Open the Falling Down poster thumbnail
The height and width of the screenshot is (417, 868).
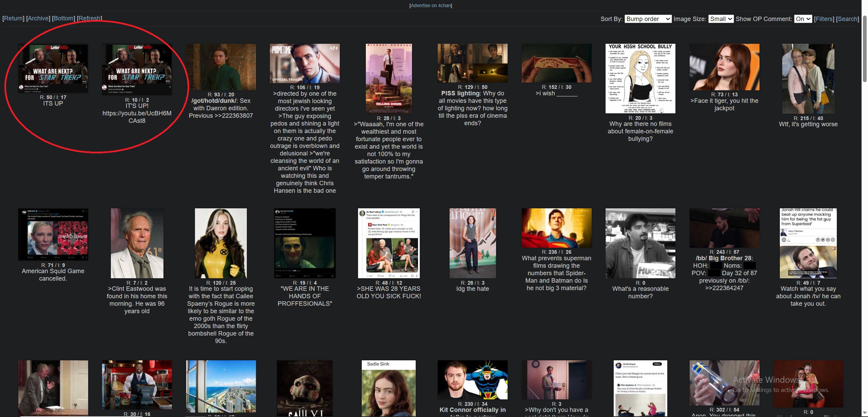pos(389,79)
